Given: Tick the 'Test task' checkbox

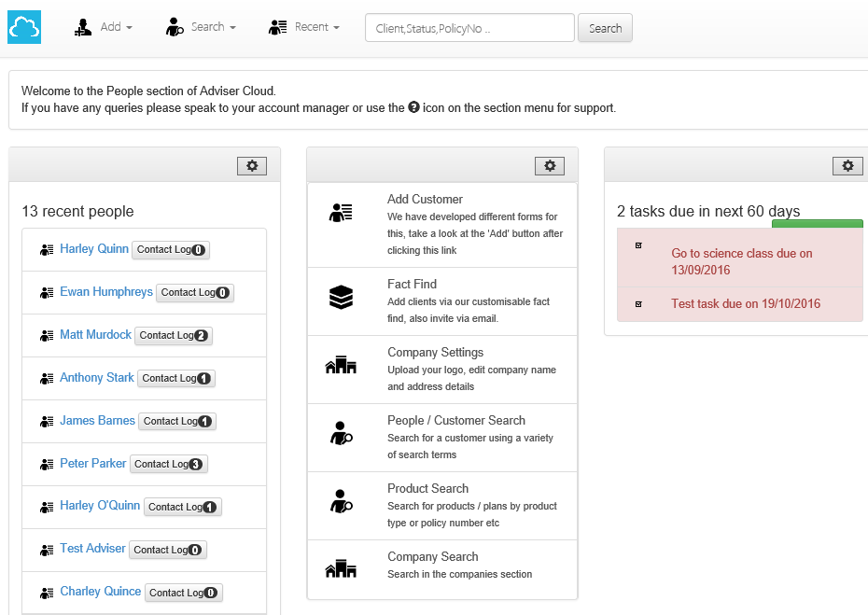Looking at the screenshot, I should [x=638, y=304].
